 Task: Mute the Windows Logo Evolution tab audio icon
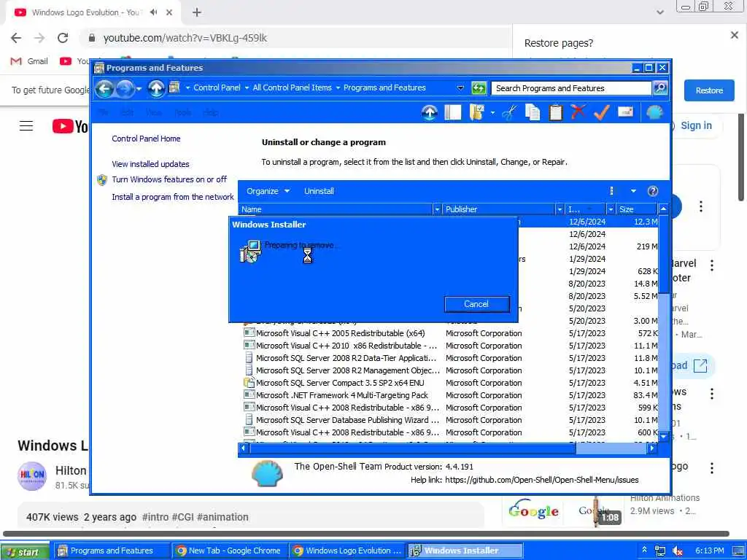click(153, 12)
